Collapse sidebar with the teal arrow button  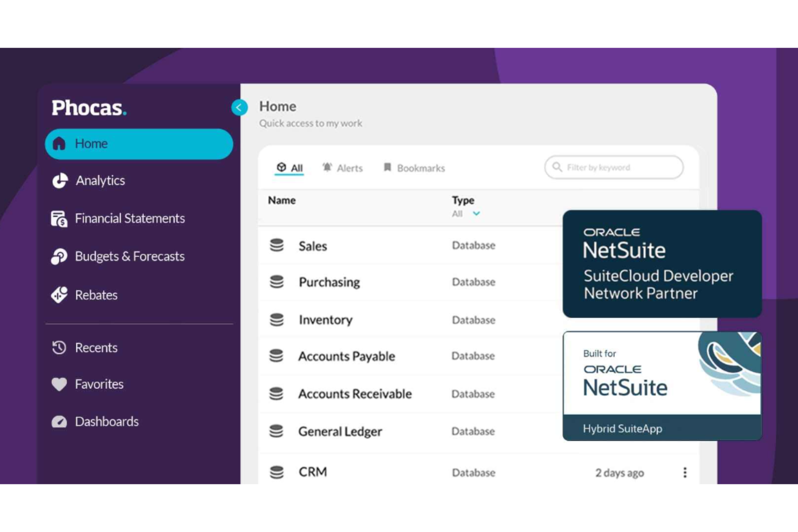[x=239, y=107]
